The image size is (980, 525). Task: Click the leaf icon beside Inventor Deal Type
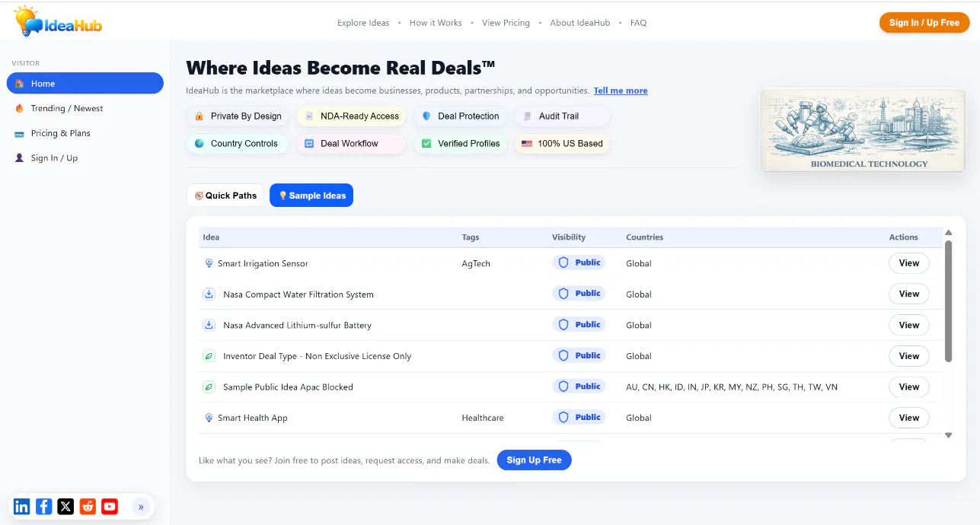point(209,356)
